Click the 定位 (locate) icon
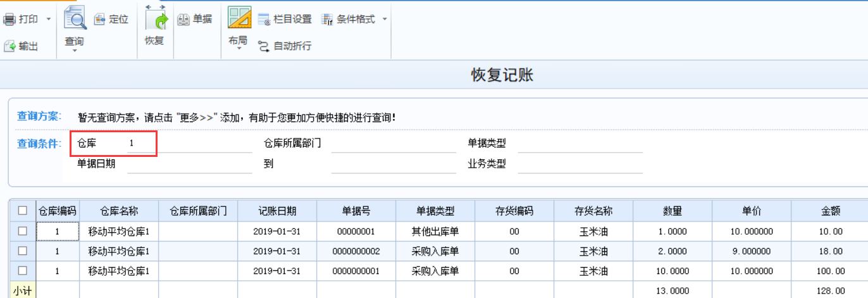This screenshot has height=298, width=868. coord(100,20)
